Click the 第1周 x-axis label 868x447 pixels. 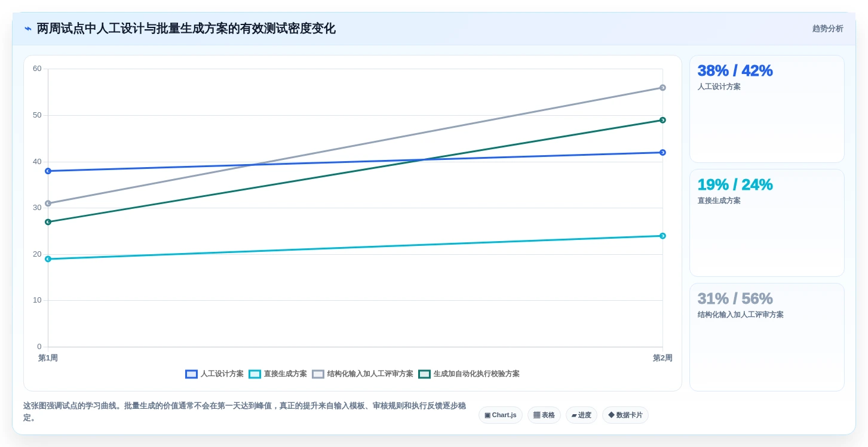pos(48,358)
